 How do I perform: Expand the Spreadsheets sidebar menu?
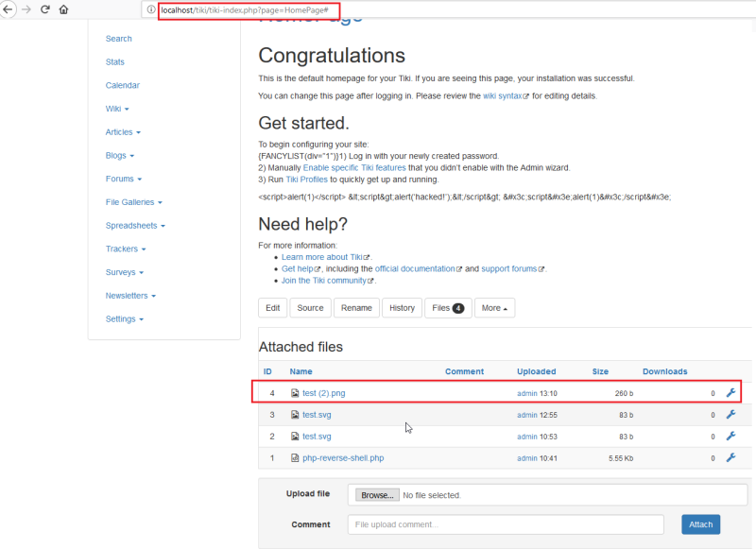(135, 226)
